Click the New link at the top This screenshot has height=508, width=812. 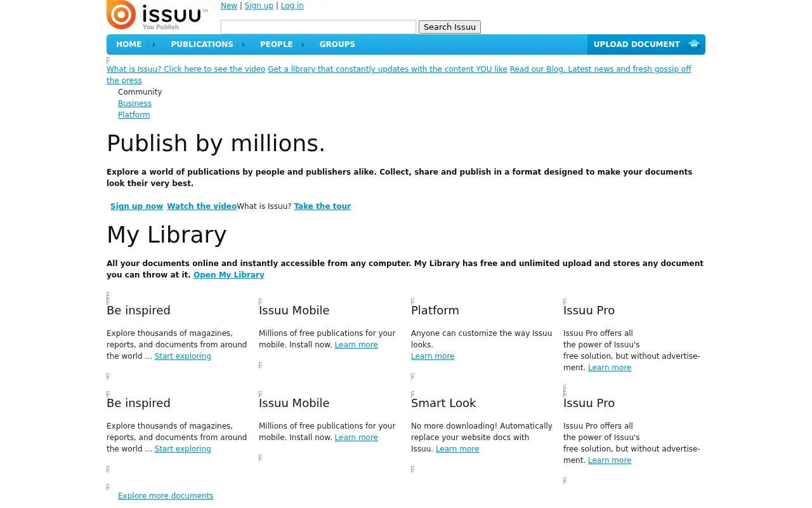pyautogui.click(x=229, y=6)
